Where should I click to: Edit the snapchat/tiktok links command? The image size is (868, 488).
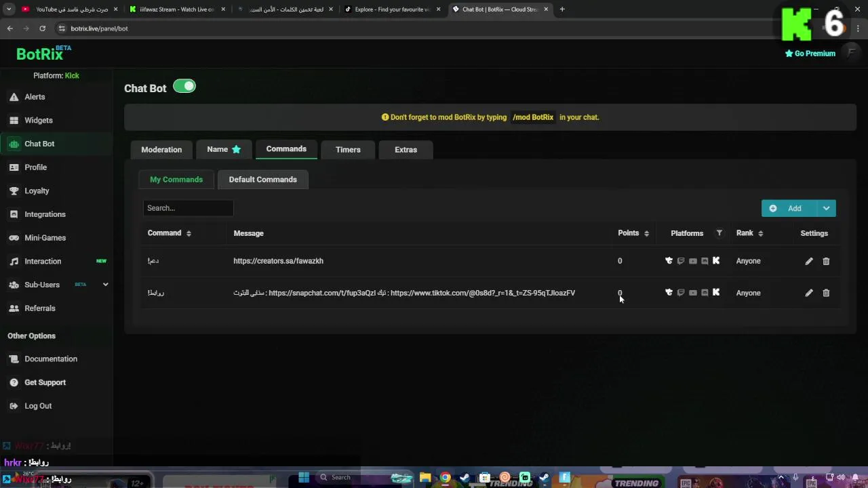point(809,293)
